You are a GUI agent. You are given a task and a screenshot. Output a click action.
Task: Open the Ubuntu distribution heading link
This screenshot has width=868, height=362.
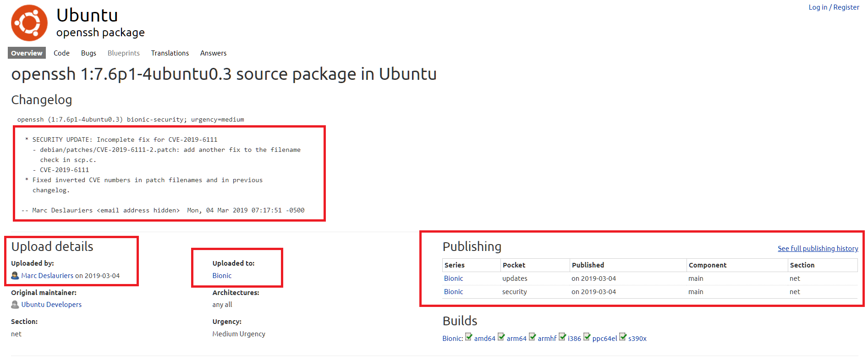point(87,15)
